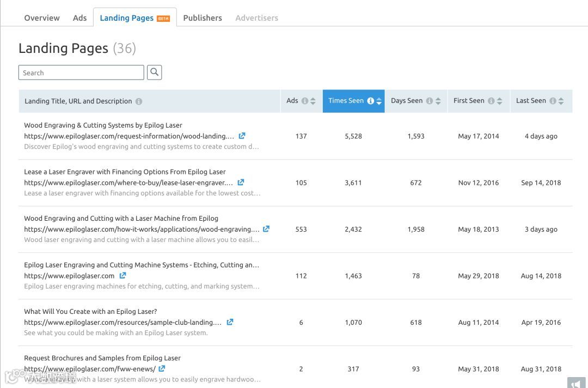Open external link for lease-laser-engraver URL

point(241,183)
